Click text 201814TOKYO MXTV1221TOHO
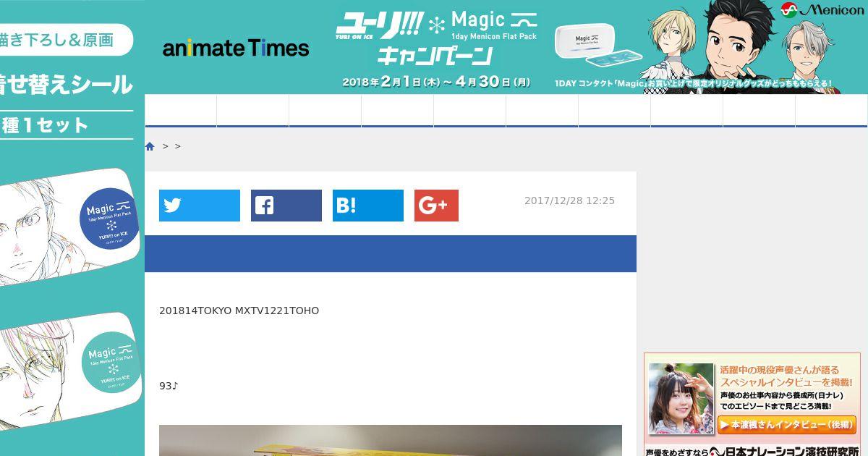 pos(239,311)
